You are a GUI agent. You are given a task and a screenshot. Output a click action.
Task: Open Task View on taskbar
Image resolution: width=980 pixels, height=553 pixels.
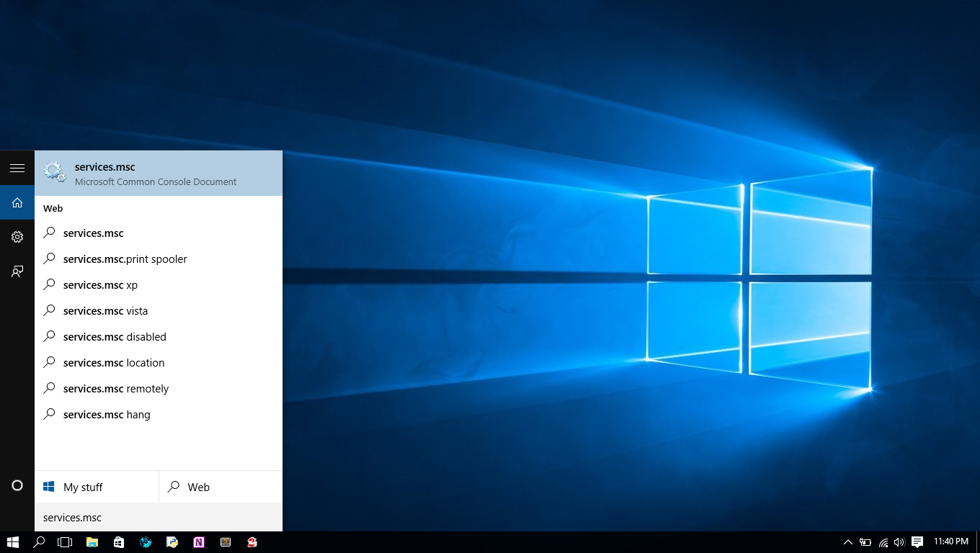click(65, 542)
